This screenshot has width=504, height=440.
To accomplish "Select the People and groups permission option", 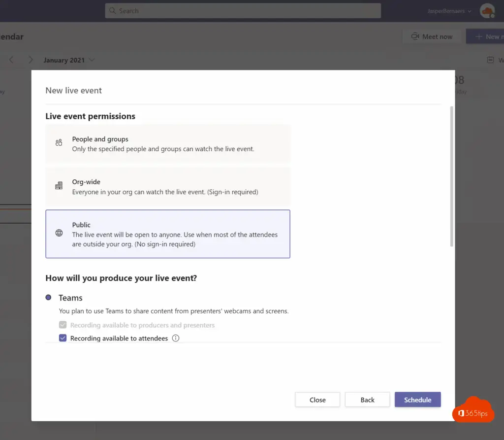I will tap(167, 143).
